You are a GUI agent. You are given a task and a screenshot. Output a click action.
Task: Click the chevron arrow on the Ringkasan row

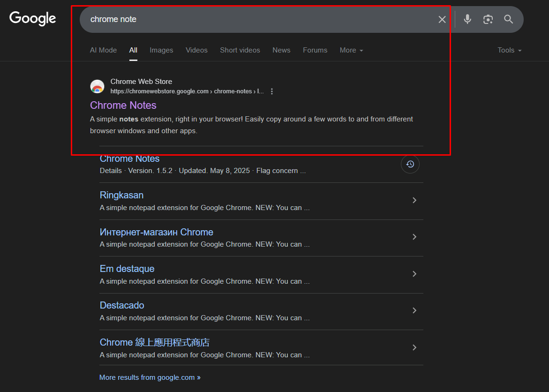[414, 200]
